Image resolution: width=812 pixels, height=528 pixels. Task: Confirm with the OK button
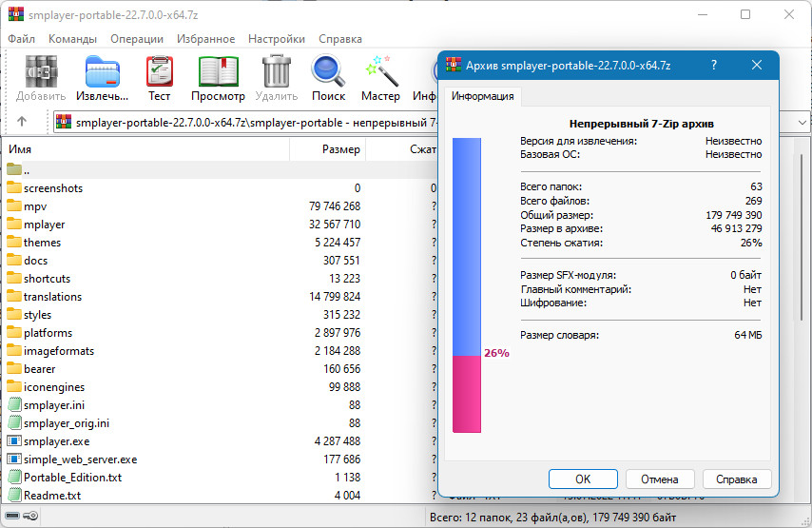tap(583, 479)
